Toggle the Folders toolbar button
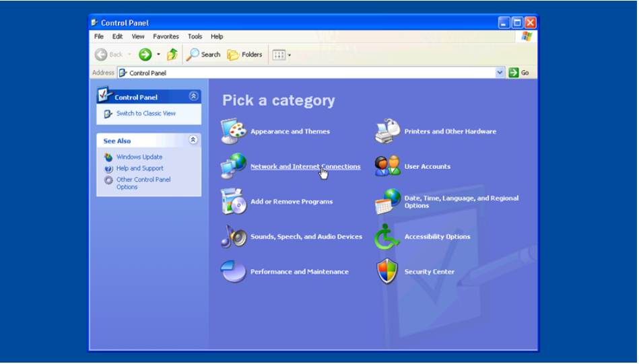This screenshot has height=364, width=639. (x=244, y=54)
